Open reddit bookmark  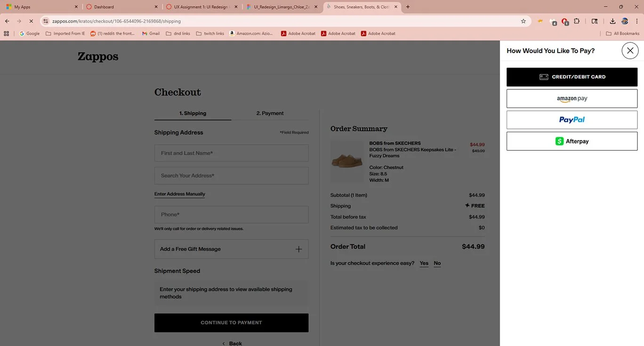click(113, 33)
